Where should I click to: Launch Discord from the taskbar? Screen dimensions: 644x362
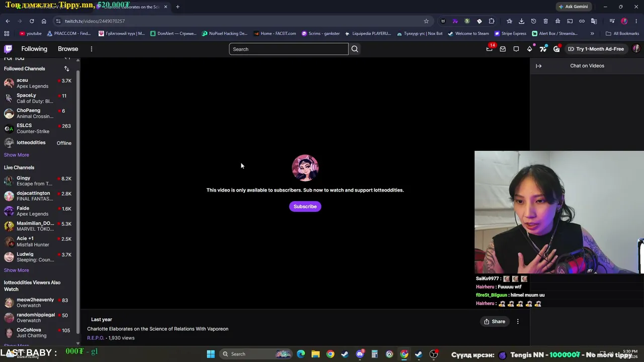(360, 354)
